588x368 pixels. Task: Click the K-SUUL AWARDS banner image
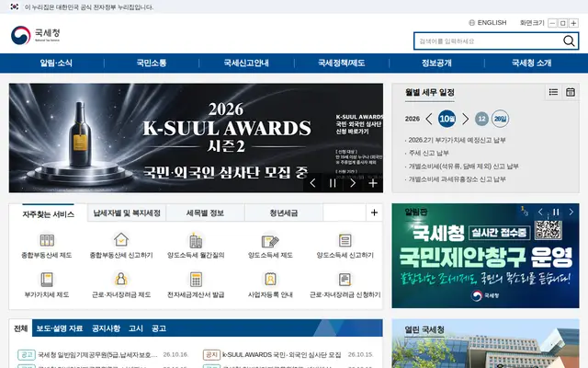click(x=196, y=138)
